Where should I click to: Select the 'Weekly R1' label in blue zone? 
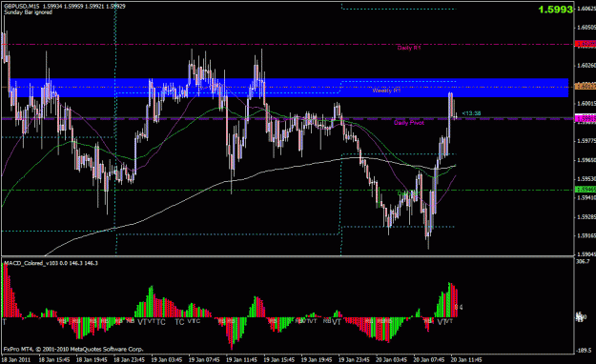386,91
